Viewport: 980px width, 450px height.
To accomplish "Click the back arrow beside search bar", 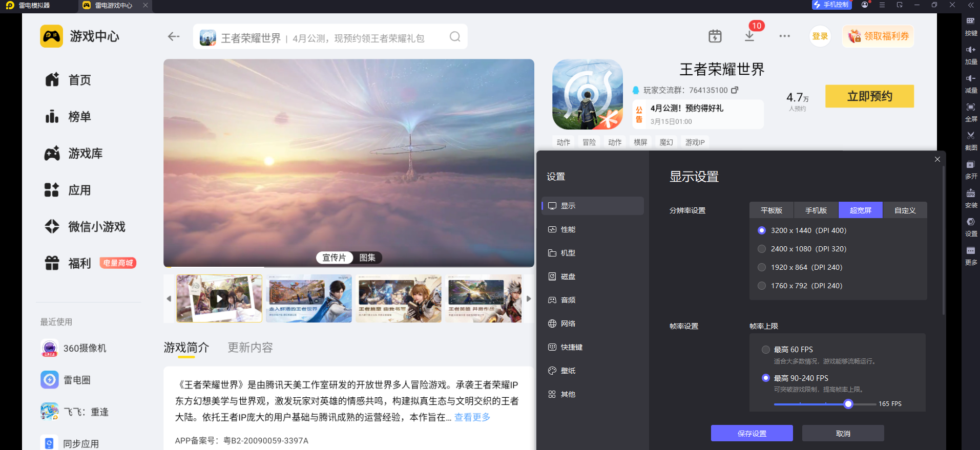I will 174,36.
